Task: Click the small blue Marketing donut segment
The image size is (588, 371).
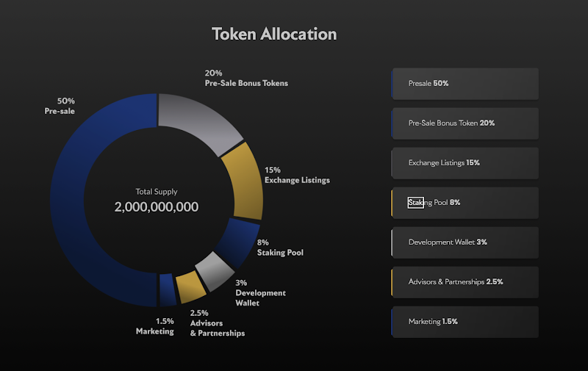Action: [168, 289]
